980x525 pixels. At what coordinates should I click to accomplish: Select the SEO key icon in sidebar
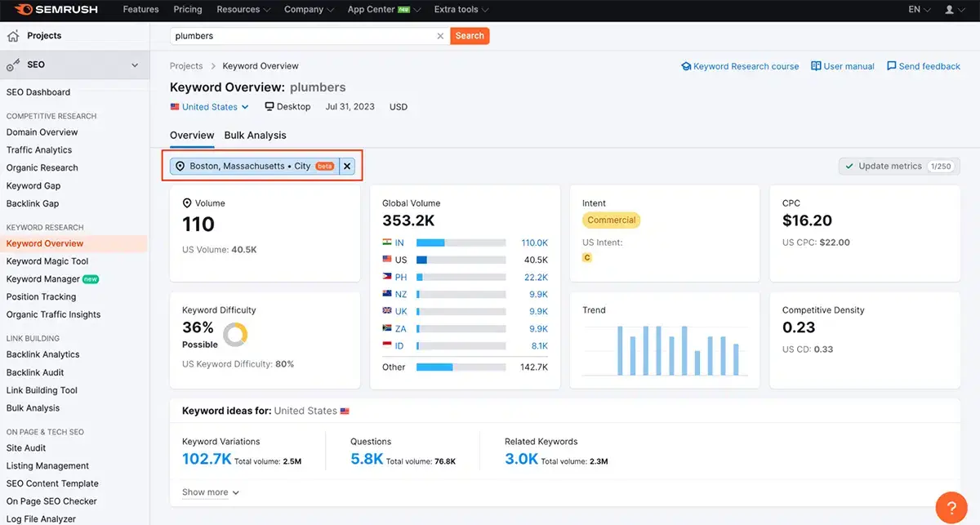pos(14,64)
